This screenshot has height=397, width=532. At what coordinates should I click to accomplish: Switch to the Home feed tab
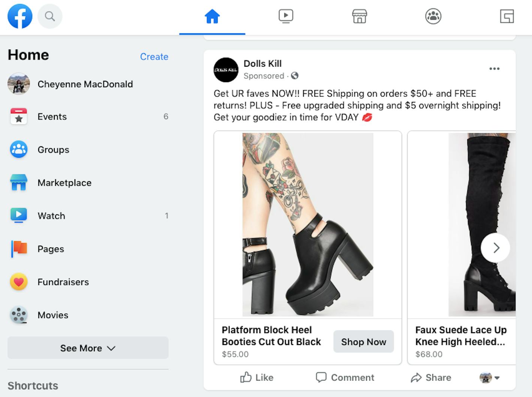pos(212,16)
